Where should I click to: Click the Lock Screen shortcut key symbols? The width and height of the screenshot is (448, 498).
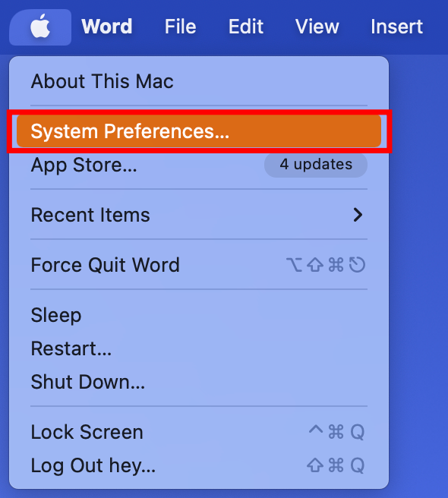pos(336,432)
